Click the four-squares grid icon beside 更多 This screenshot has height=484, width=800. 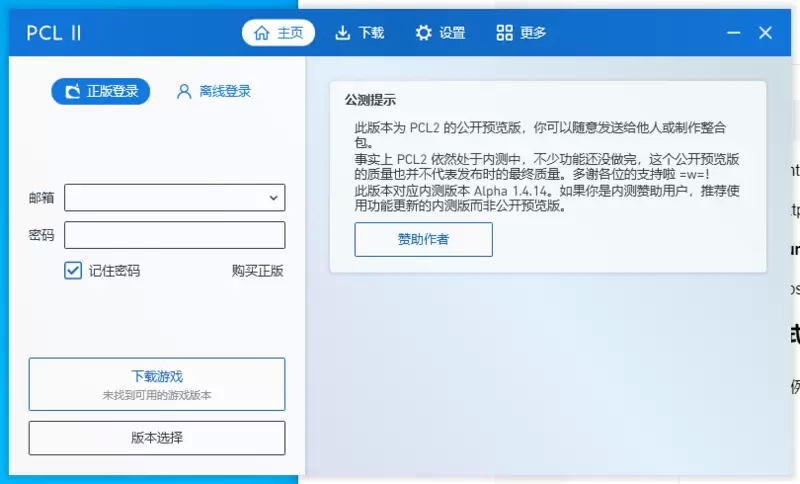tap(505, 33)
